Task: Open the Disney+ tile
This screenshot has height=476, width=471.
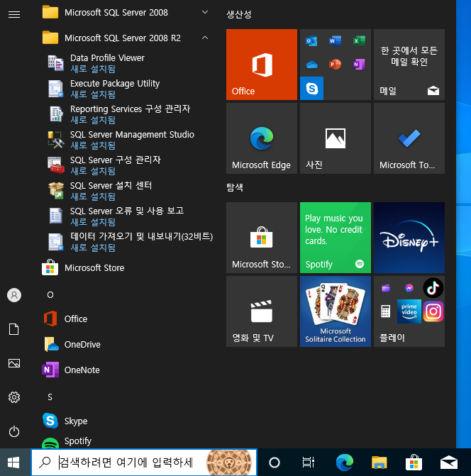Action: (x=409, y=238)
